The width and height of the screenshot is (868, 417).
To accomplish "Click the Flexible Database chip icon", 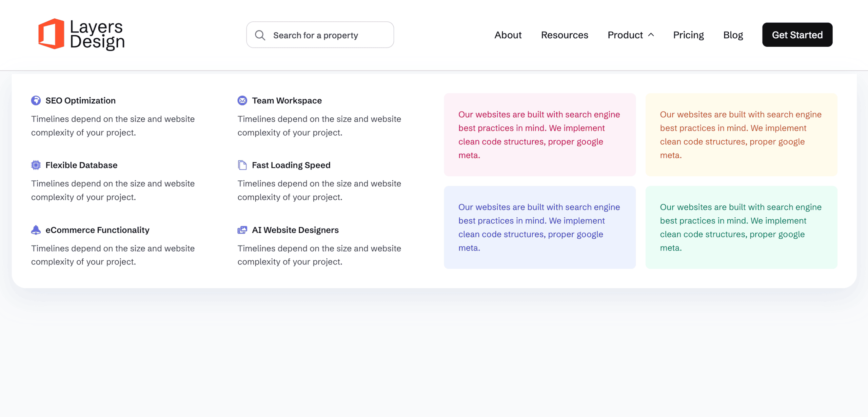I will [x=36, y=165].
